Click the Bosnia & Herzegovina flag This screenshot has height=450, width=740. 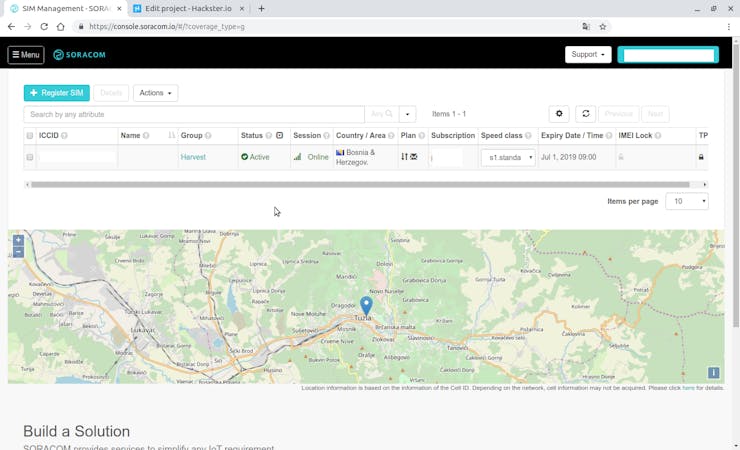(340, 152)
